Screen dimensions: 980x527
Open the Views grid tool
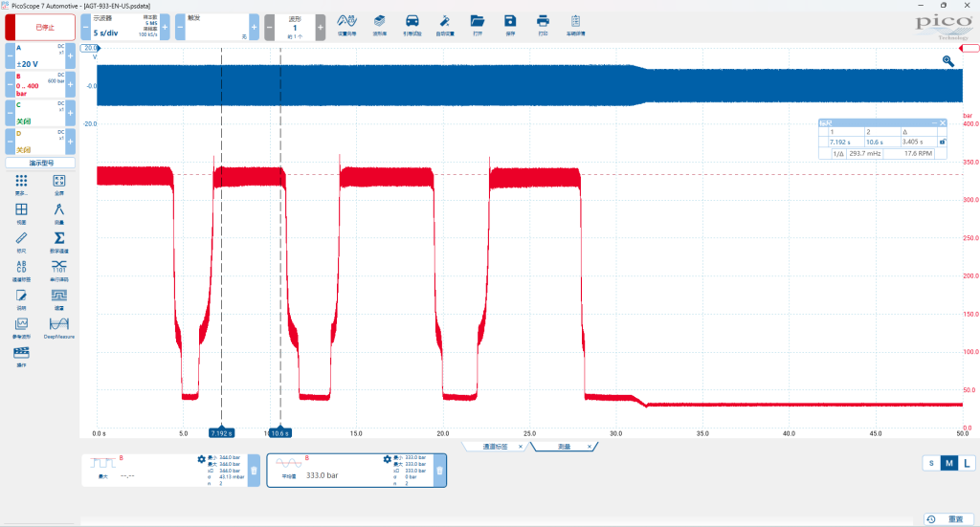[x=21, y=212]
